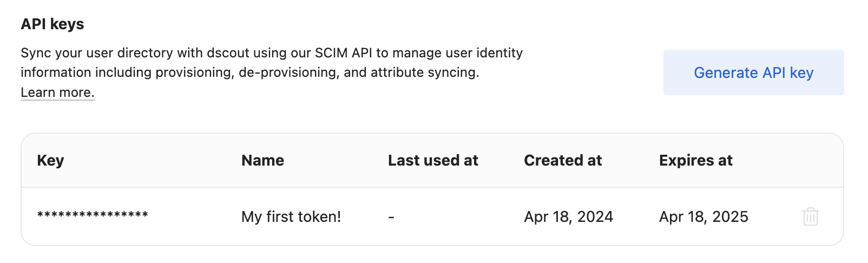Select the Apr 18, 2024 created date

pyautogui.click(x=568, y=216)
